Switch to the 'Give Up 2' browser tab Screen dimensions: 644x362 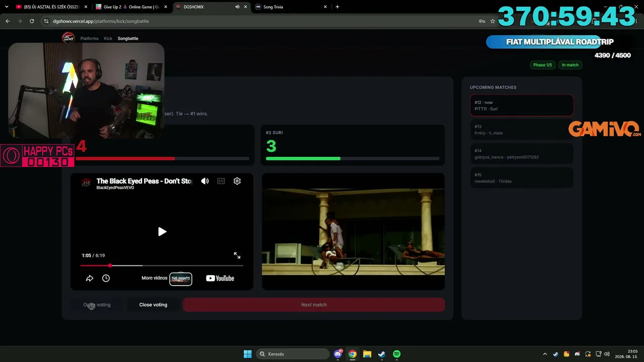131,7
